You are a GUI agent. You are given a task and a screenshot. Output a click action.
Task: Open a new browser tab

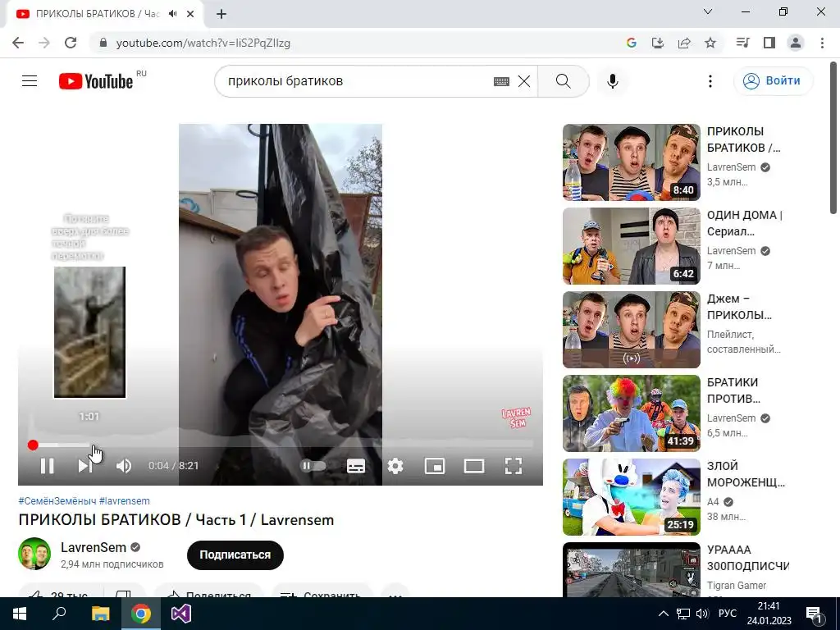(221, 14)
